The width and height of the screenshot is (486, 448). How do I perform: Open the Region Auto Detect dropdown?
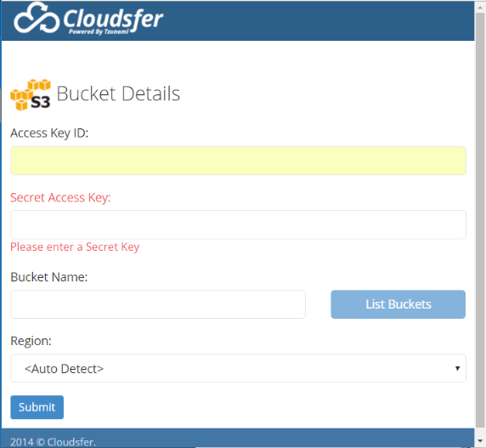pyautogui.click(x=238, y=368)
